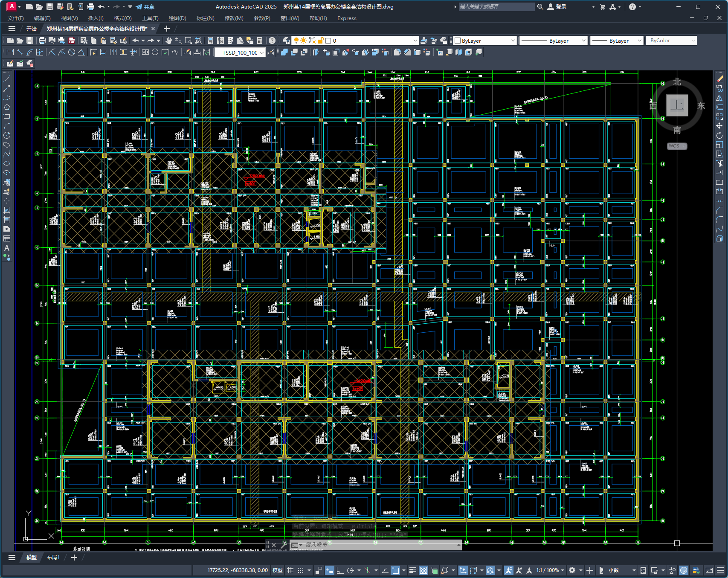Close the 郑州某14层 drawing tab

153,29
